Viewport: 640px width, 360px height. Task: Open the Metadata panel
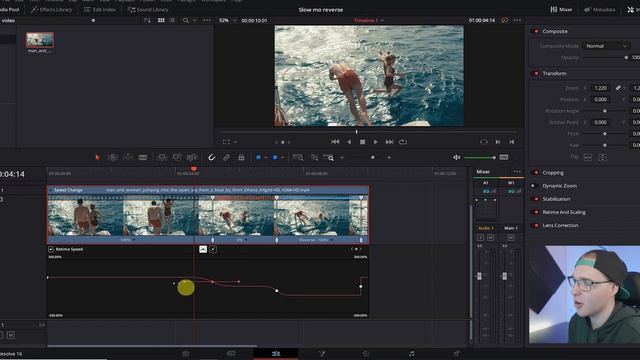click(600, 9)
